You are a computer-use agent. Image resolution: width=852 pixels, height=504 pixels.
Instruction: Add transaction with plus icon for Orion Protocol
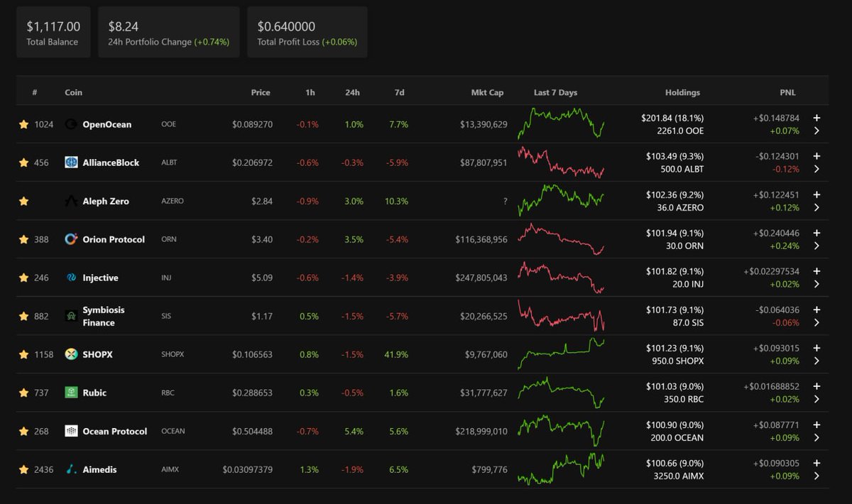(816, 233)
